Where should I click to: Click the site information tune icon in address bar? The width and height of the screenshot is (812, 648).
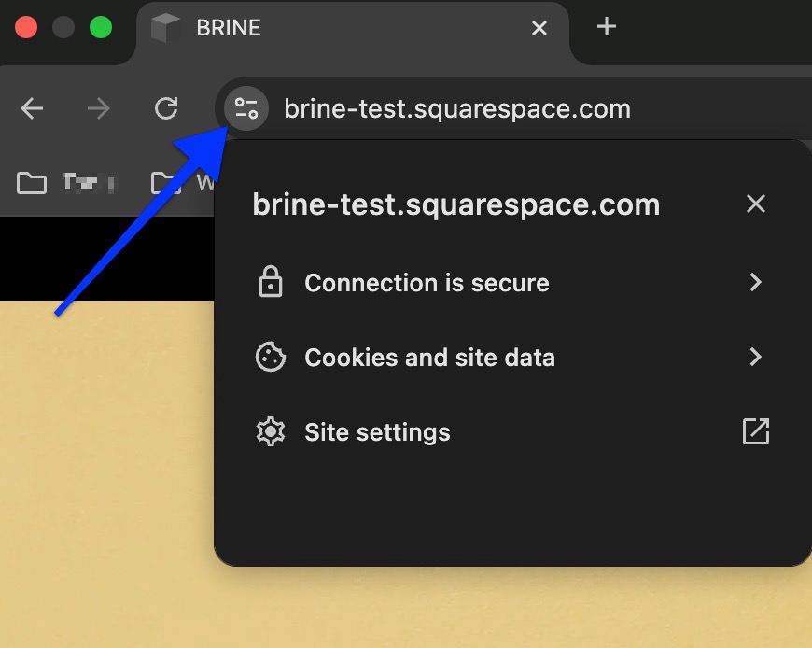[x=245, y=107]
